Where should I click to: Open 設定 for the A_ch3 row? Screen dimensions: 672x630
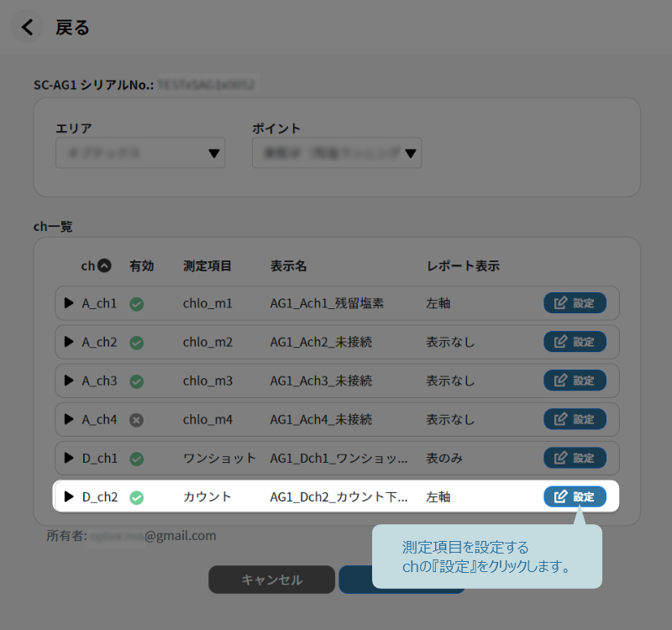tap(575, 381)
